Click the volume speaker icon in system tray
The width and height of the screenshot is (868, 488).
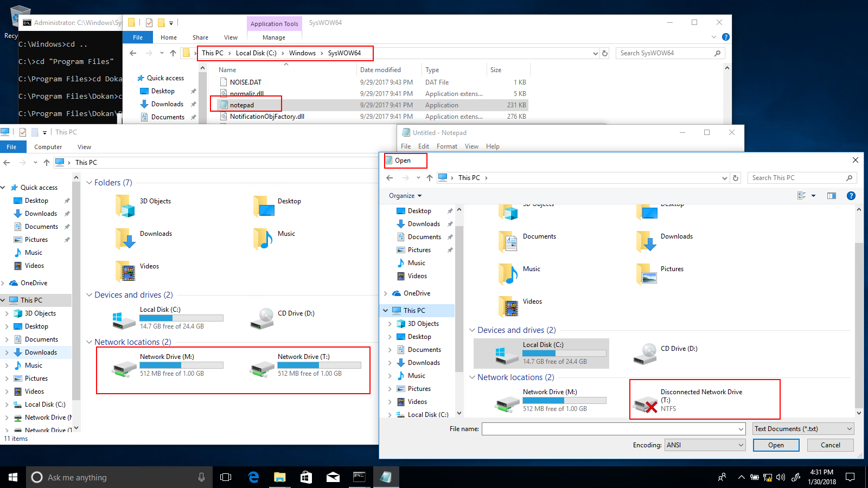click(781, 478)
